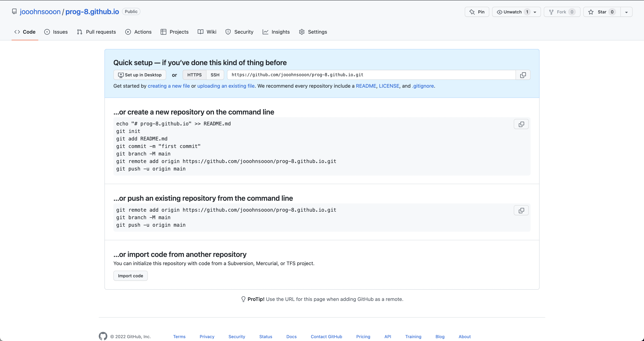Open the Insights tab
This screenshot has width=644, height=341.
coord(276,32)
